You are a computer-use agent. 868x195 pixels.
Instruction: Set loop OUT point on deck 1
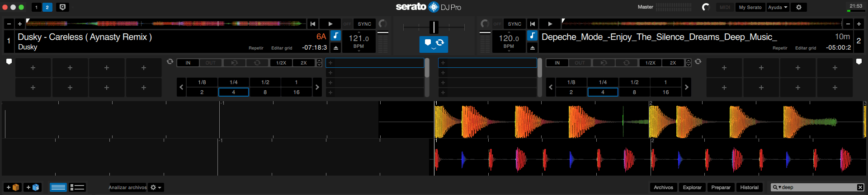211,63
